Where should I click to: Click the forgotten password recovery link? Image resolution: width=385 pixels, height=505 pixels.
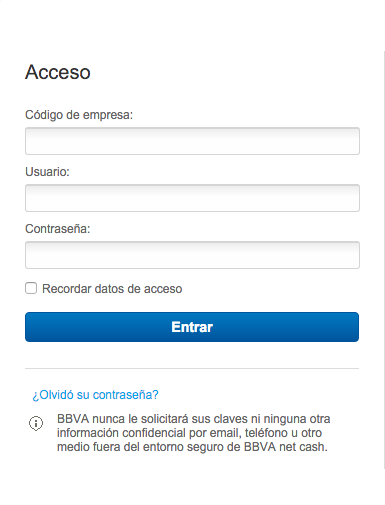tap(95, 395)
